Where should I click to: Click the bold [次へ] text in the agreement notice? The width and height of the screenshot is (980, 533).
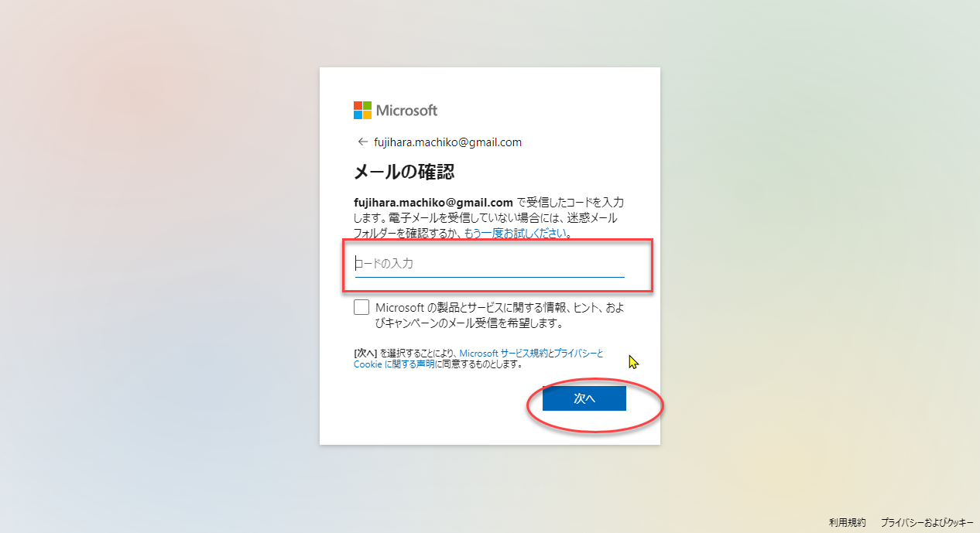pyautogui.click(x=365, y=353)
